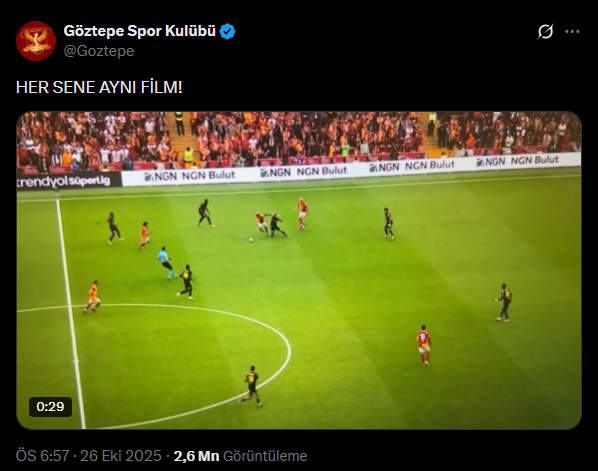Select the HER SENE AYNI FİLM! tweet text
Screen dimensions: 598x471
click(x=99, y=87)
